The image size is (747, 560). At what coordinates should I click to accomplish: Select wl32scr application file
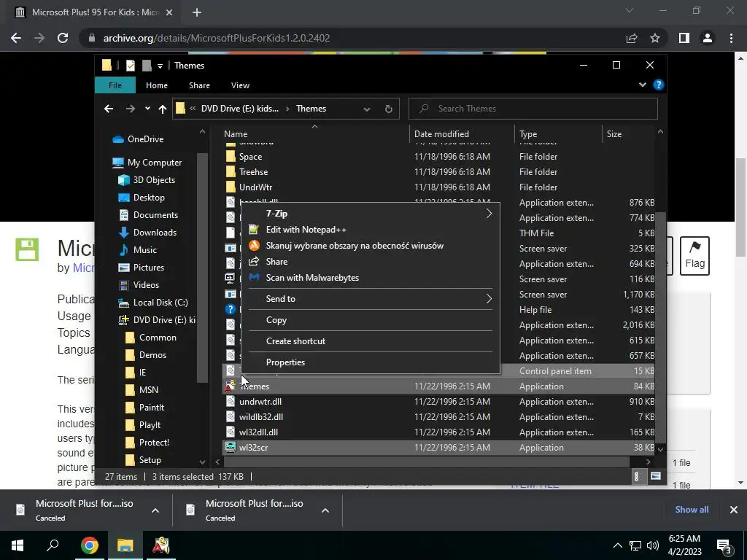coord(253,448)
